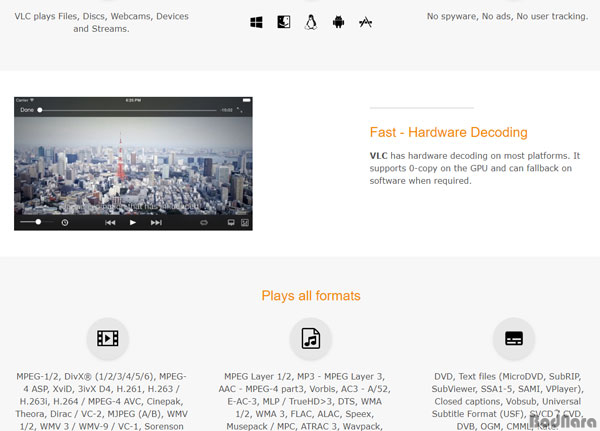Click the macOS Finder platform icon

click(x=284, y=22)
